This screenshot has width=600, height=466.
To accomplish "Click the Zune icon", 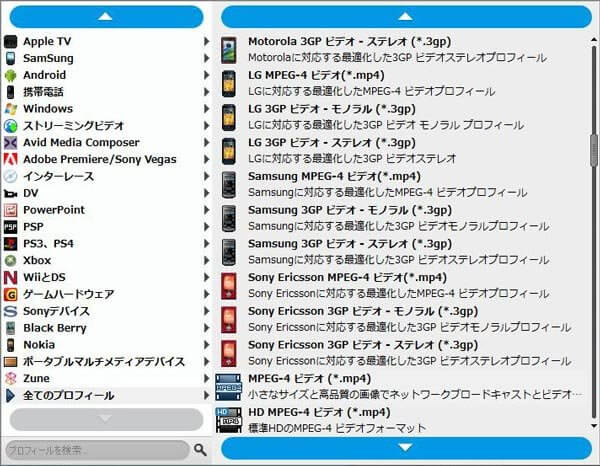I will [x=11, y=378].
